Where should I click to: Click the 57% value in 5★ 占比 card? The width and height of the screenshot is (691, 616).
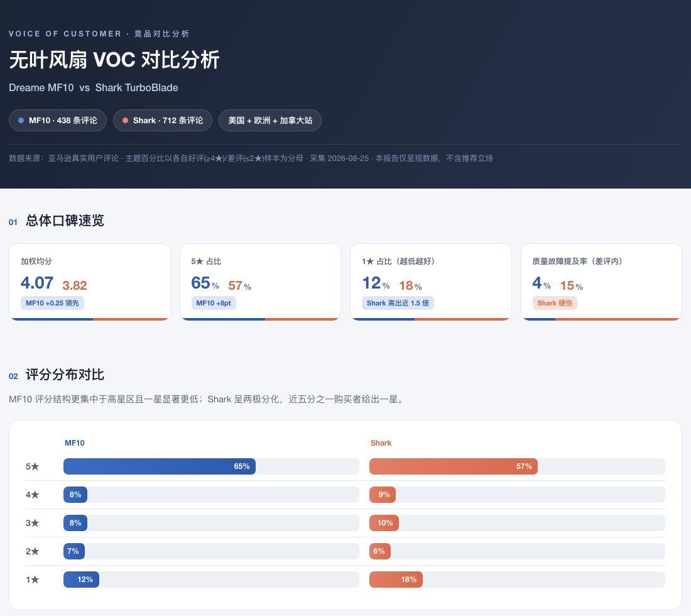(240, 286)
